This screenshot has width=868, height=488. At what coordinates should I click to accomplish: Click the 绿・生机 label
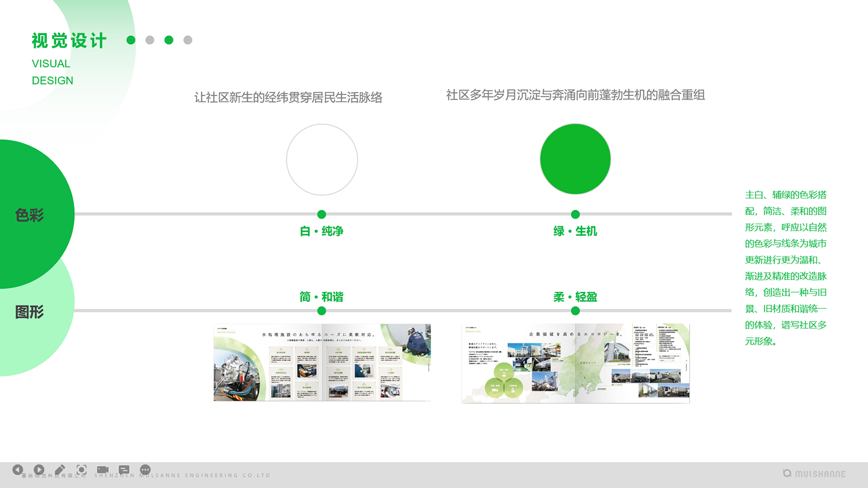[575, 231]
